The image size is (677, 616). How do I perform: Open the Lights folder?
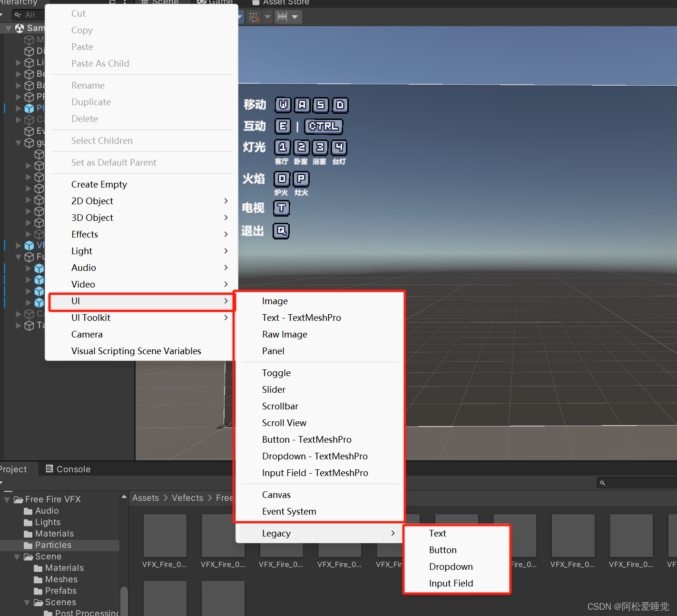click(42, 522)
